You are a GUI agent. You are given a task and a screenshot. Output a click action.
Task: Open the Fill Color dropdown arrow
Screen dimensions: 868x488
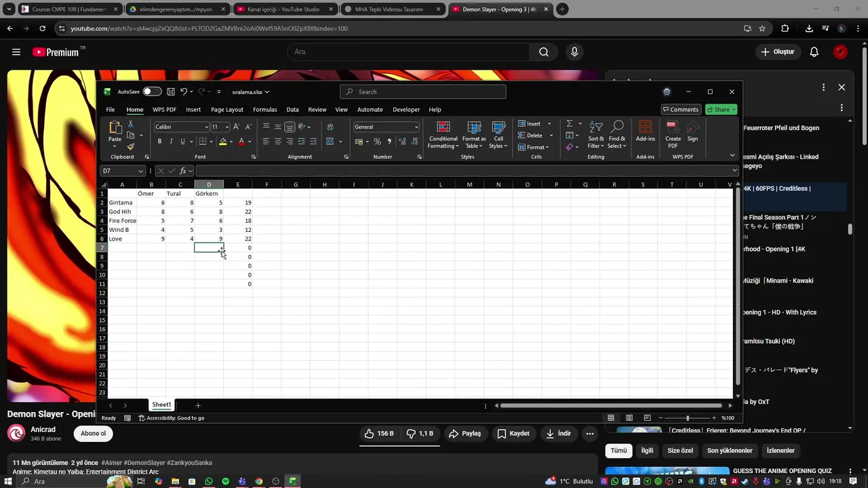click(x=231, y=142)
